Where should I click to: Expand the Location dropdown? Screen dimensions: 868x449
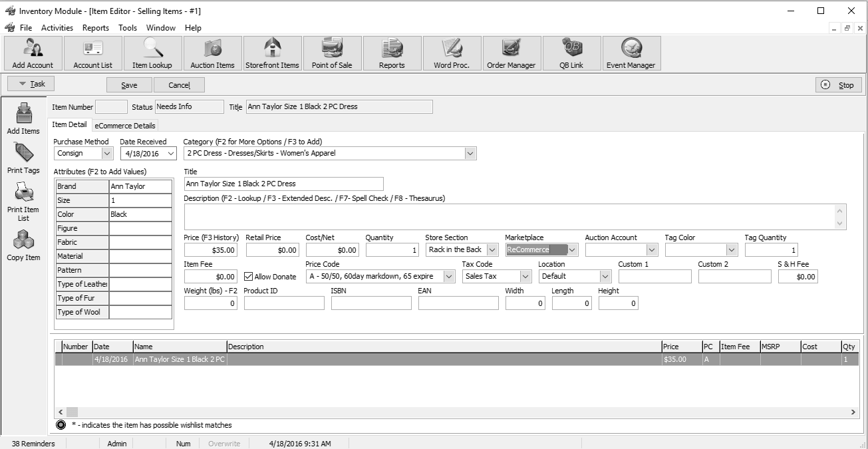[x=605, y=276]
